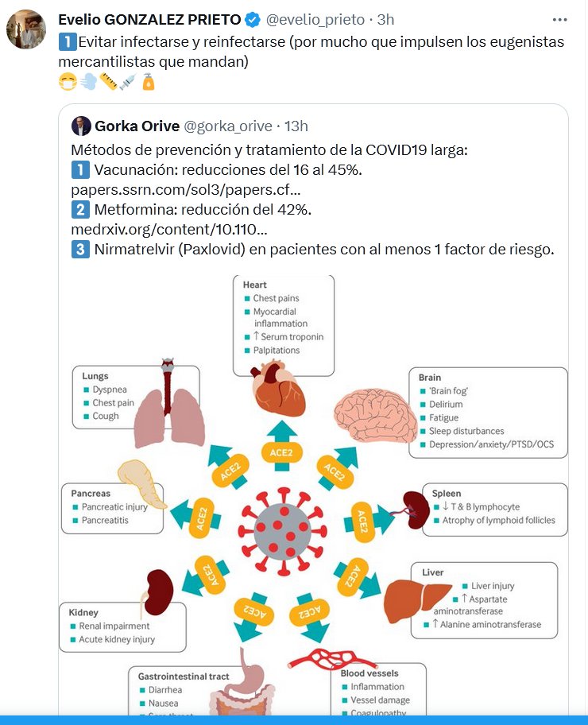Click Evelio Gonzalez Prieto's profile avatar
588x725 pixels.
(25, 29)
